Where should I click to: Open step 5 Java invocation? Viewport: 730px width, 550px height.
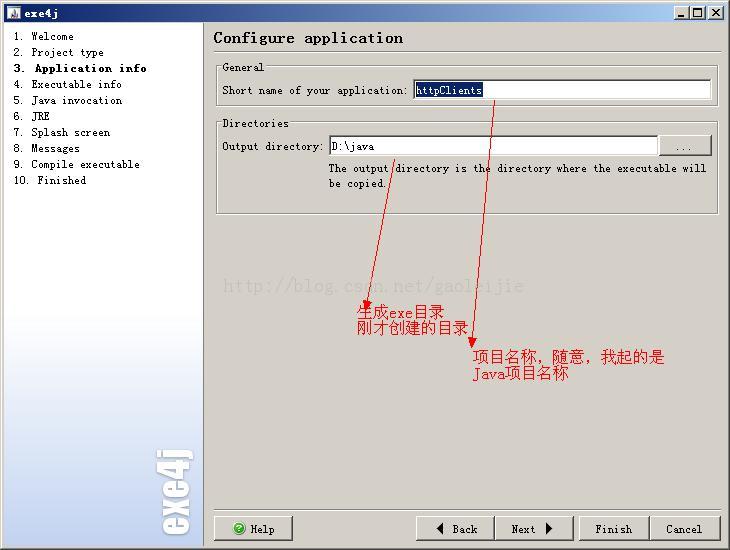click(x=68, y=100)
